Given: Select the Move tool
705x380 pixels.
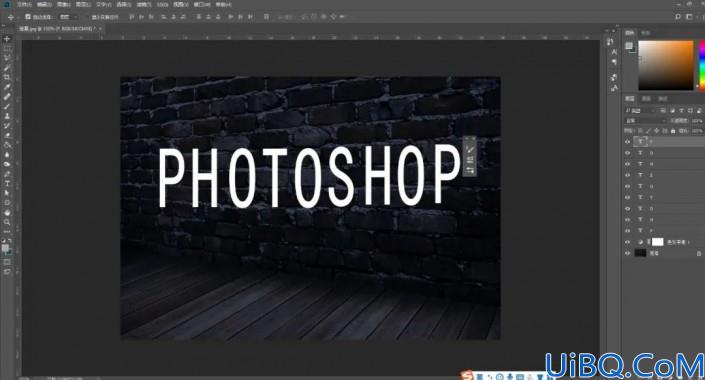Looking at the screenshot, I should tap(7, 39).
